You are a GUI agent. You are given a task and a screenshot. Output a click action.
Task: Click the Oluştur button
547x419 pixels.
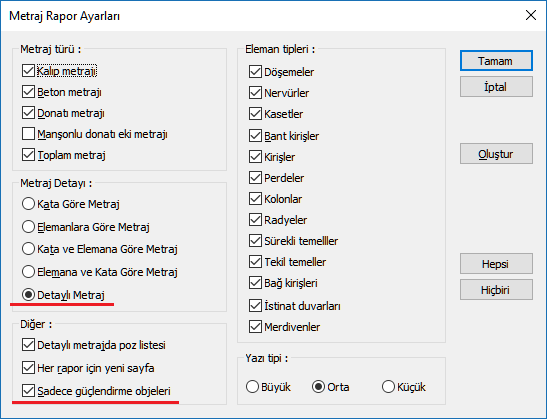click(496, 154)
